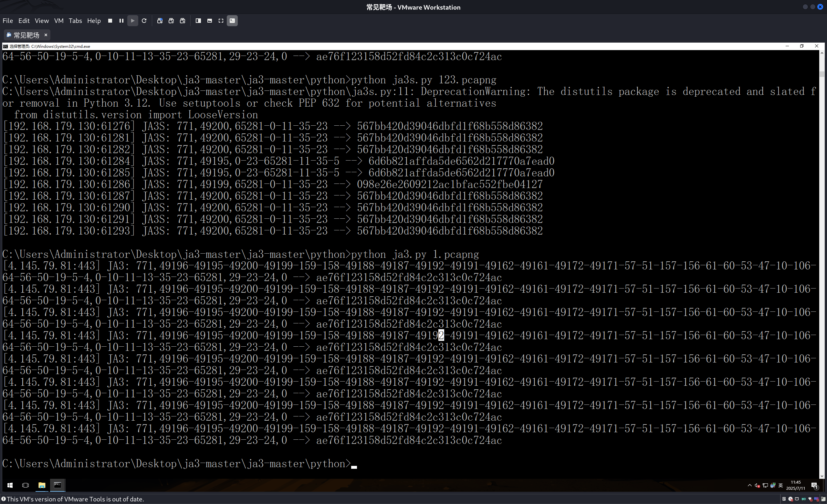Open the Tabs menu
The width and height of the screenshot is (827, 504).
75,21
